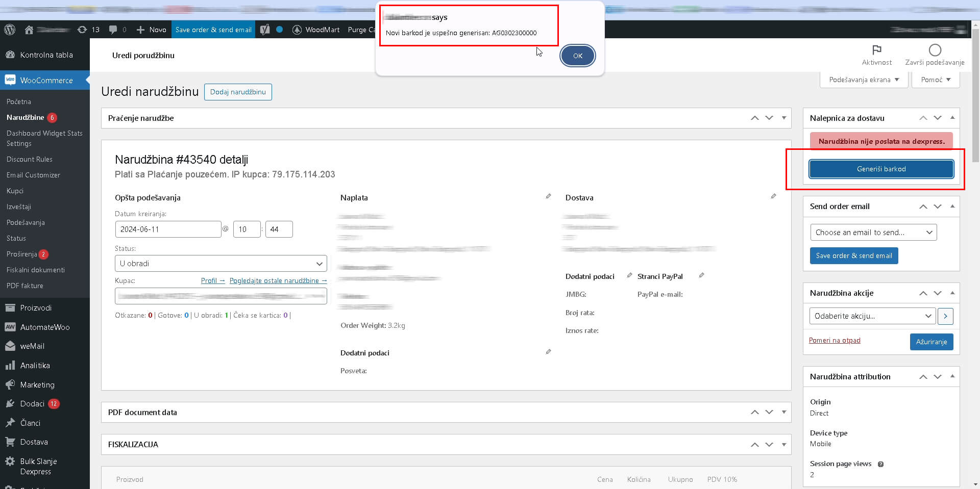
Task: Edit Naplata details with pencil icon
Action: click(x=548, y=196)
